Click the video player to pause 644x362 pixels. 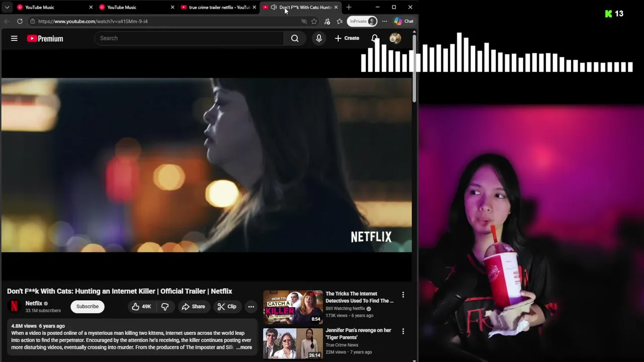[206, 165]
